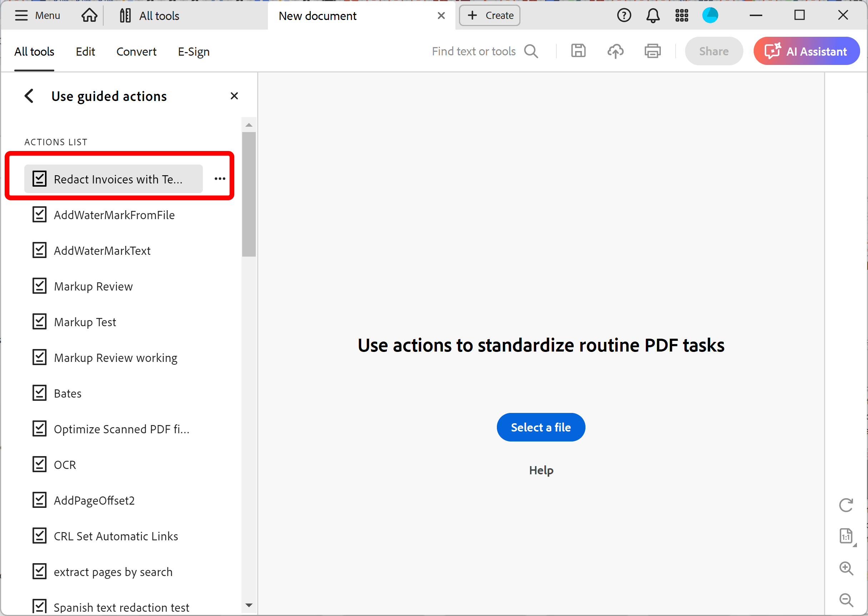Click the Print icon
The height and width of the screenshot is (616, 868).
click(652, 51)
